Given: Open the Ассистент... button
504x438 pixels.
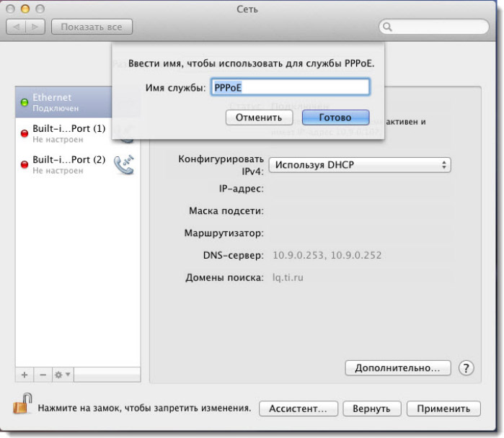Looking at the screenshot, I should (299, 408).
